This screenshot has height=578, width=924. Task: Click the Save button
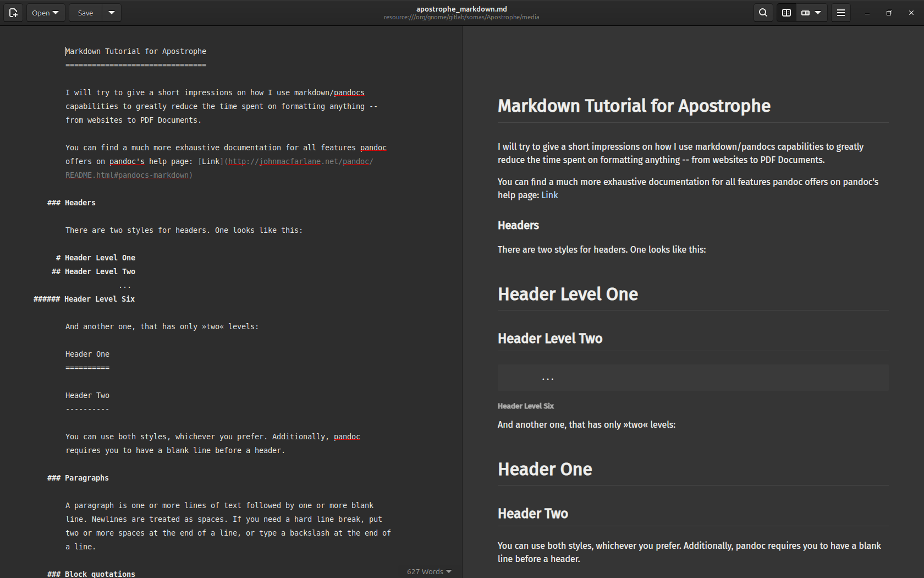(85, 13)
